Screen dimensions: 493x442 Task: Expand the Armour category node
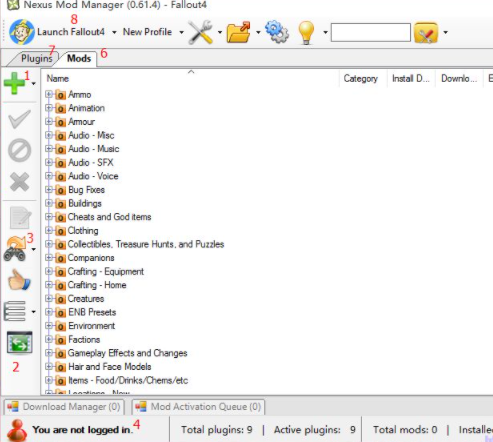click(x=49, y=121)
